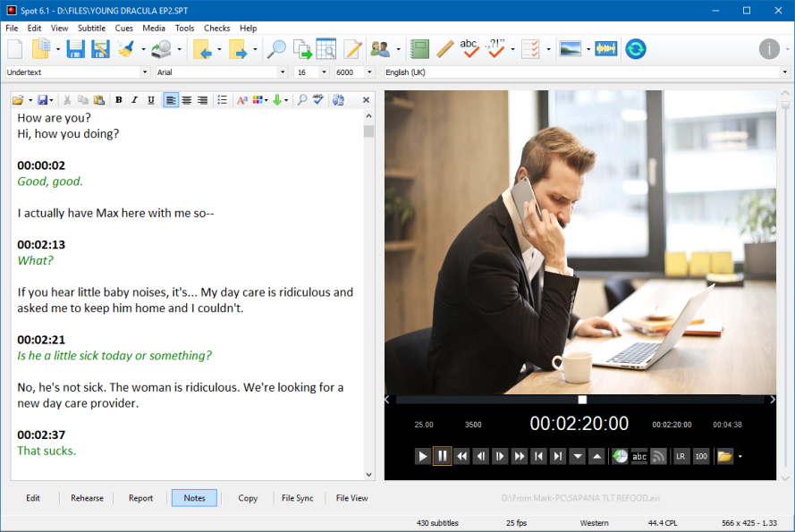Image resolution: width=795 pixels, height=532 pixels.
Task: Click the video seek bar position marker
Action: 582,400
